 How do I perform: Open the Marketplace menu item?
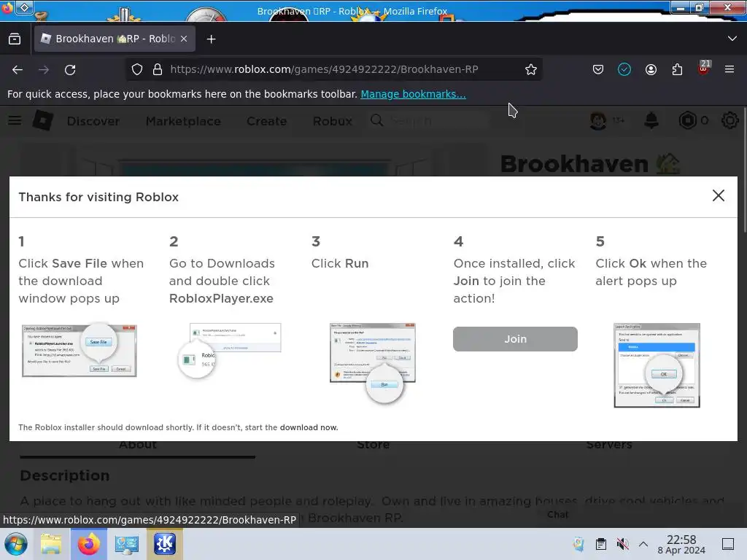pyautogui.click(x=183, y=122)
